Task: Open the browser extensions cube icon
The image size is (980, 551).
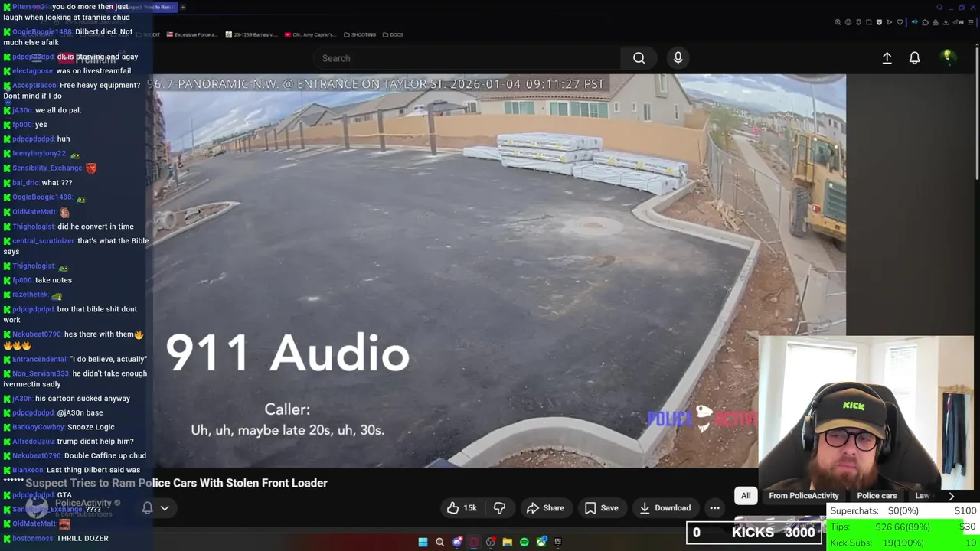Action: 925,22
